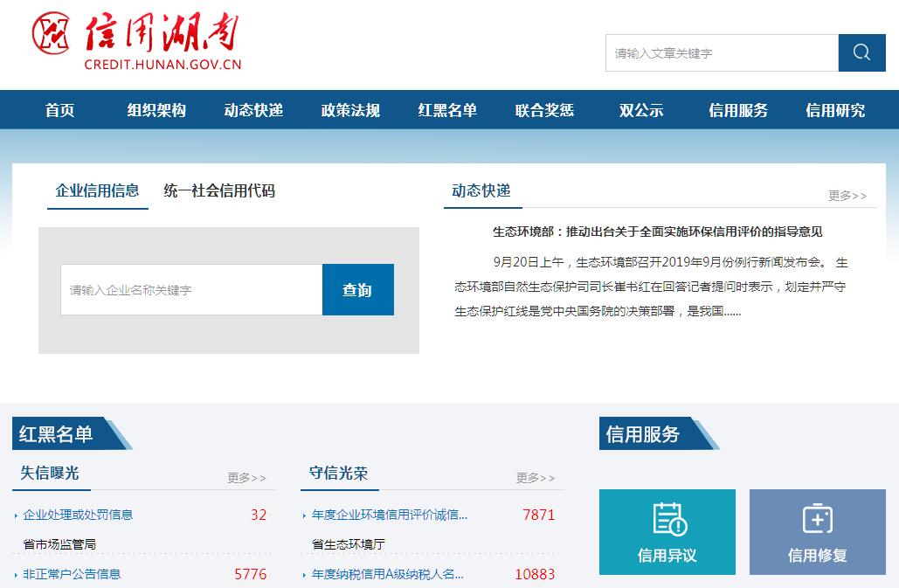The width and height of the screenshot is (899, 588).
Task: Navigate to the 红黑名单 menu
Action: (x=447, y=110)
